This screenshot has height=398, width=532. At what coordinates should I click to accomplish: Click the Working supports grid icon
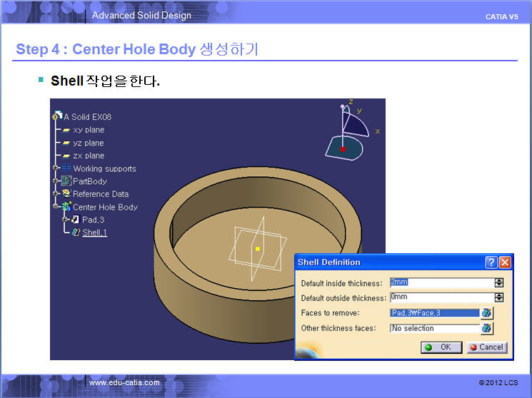[66, 168]
